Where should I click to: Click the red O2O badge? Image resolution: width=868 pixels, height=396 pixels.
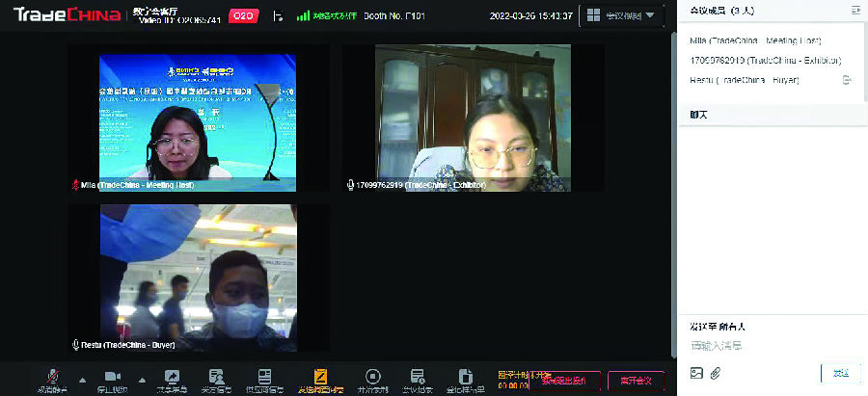[x=245, y=15]
